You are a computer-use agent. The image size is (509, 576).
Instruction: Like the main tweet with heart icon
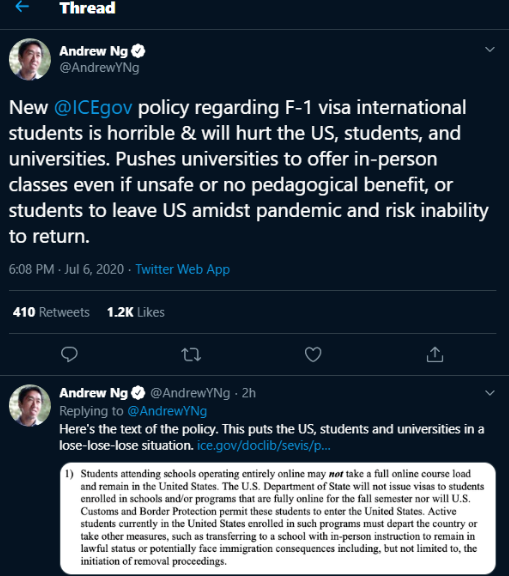[x=313, y=354]
